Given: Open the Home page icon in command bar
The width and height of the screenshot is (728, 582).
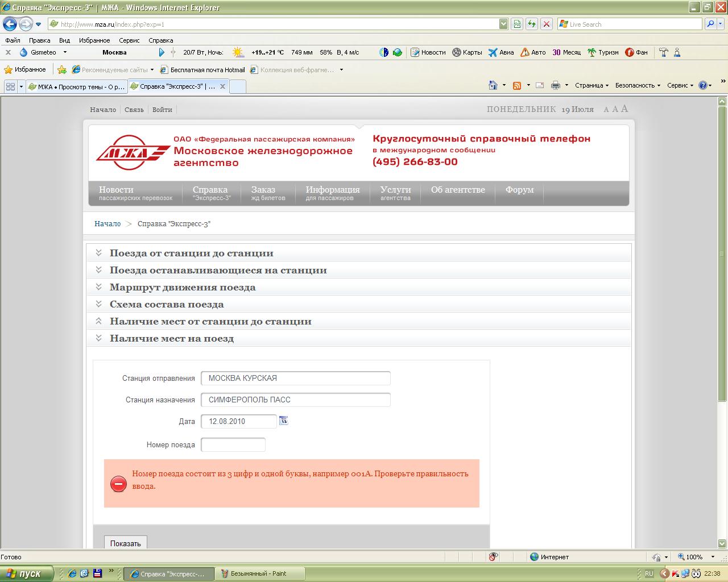Looking at the screenshot, I should pos(493,85).
